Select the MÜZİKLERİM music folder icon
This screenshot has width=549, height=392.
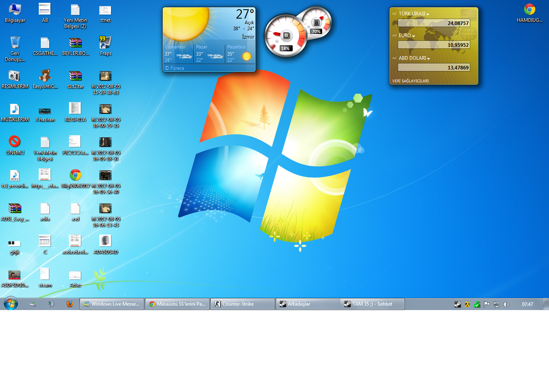click(x=15, y=112)
